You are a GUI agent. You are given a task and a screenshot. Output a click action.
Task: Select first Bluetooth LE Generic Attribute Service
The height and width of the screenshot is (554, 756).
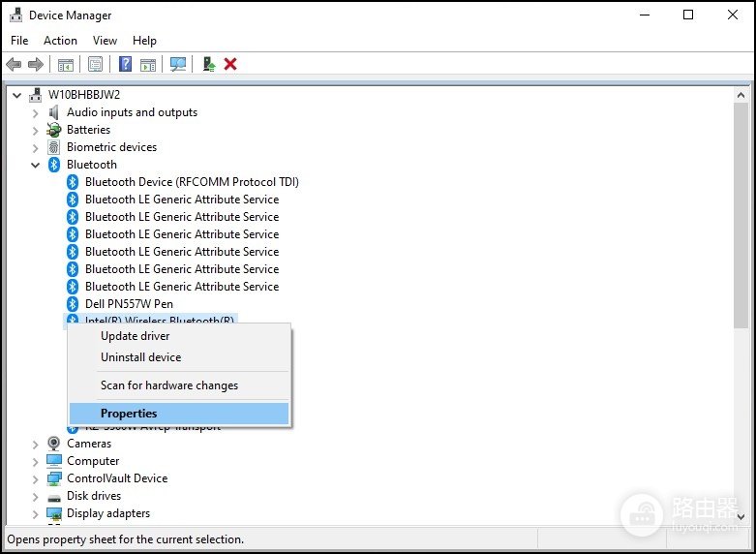(x=182, y=200)
